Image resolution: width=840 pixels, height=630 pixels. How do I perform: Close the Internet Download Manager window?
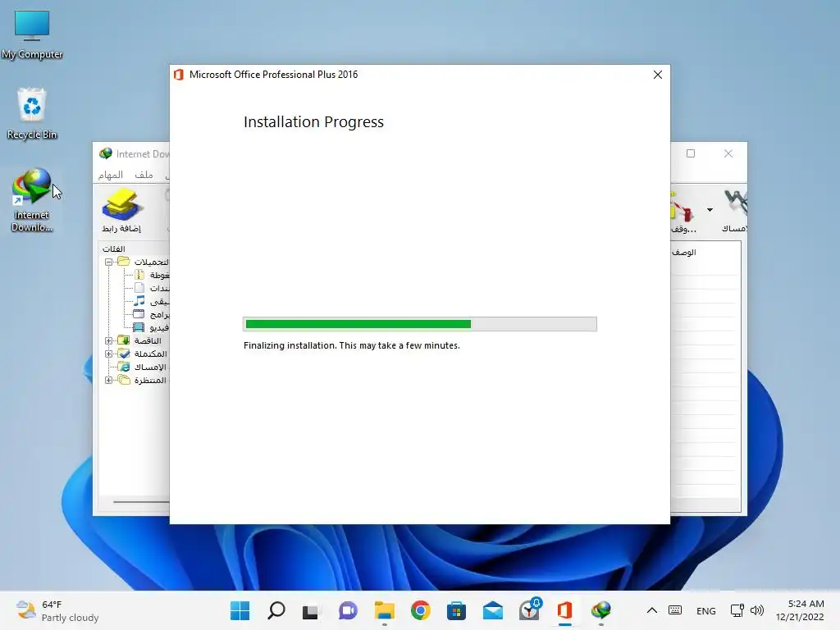point(728,153)
